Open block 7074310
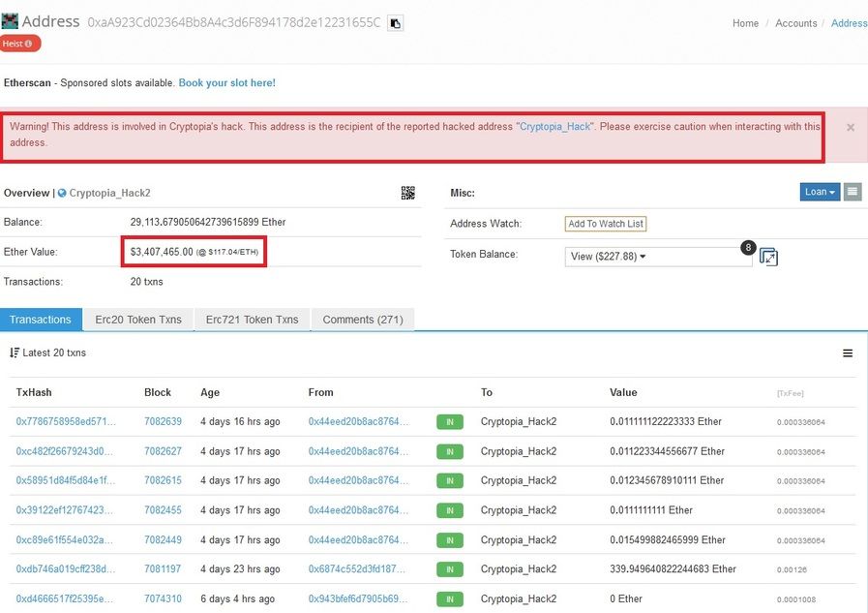 pyautogui.click(x=163, y=599)
